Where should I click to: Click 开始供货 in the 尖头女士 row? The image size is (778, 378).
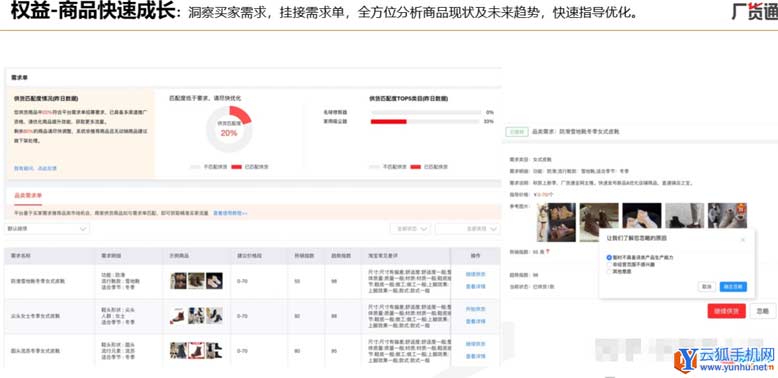[x=475, y=309]
